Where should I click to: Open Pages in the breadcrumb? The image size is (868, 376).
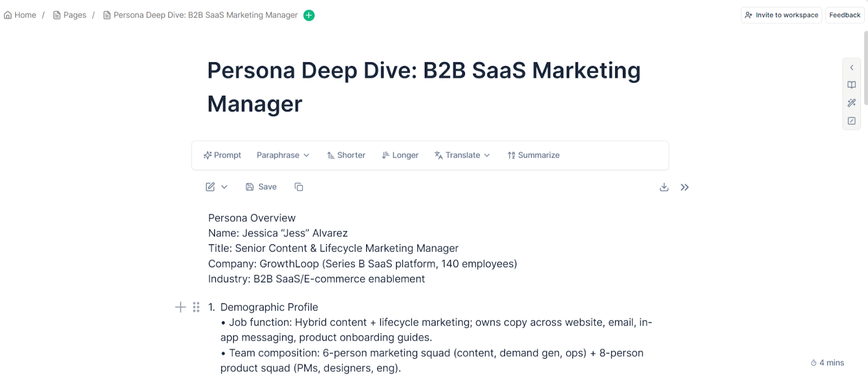[x=70, y=15]
